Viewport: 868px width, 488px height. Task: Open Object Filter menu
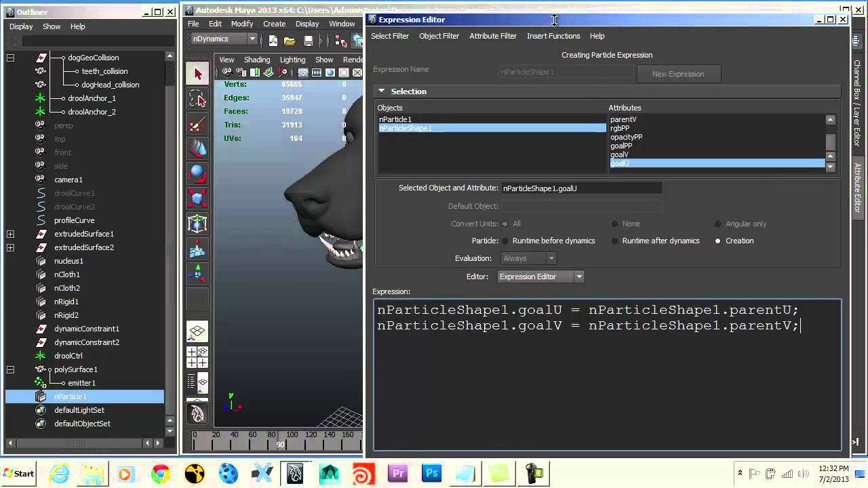[439, 36]
